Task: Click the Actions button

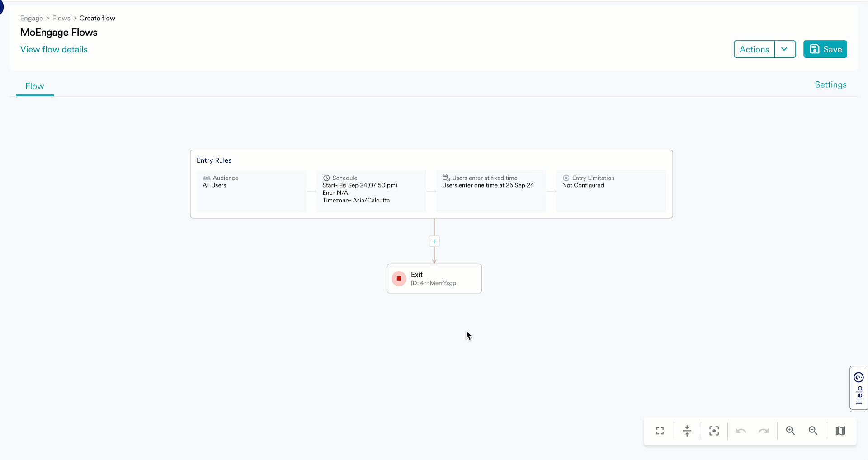Action: (x=754, y=49)
